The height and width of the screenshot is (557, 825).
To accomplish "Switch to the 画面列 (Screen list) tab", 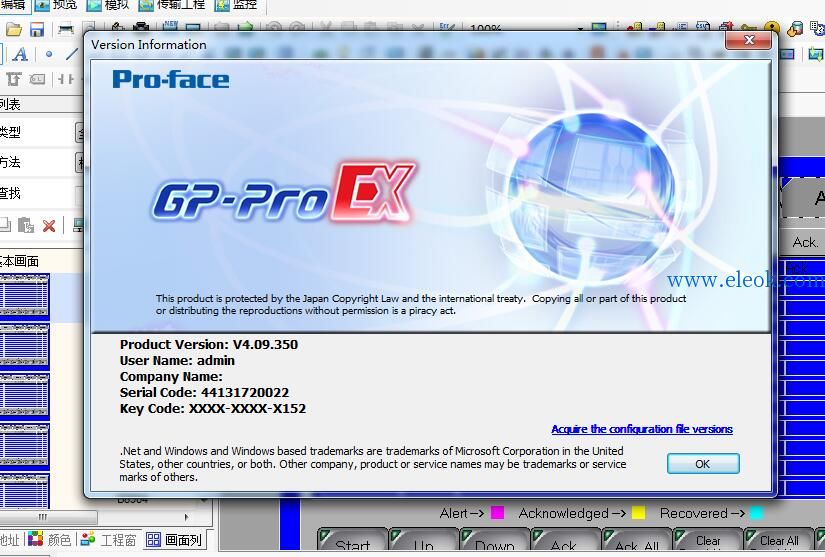I will 174,540.
